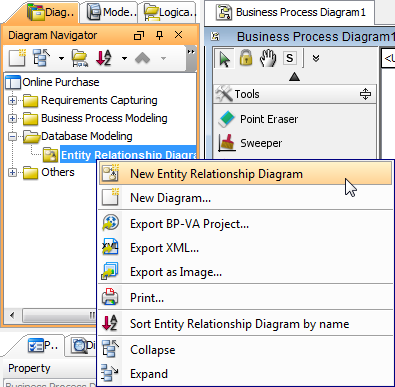Click the navigator horizontal scrollbar thumb
Viewport: 395px width, 387px height.
tap(59, 315)
